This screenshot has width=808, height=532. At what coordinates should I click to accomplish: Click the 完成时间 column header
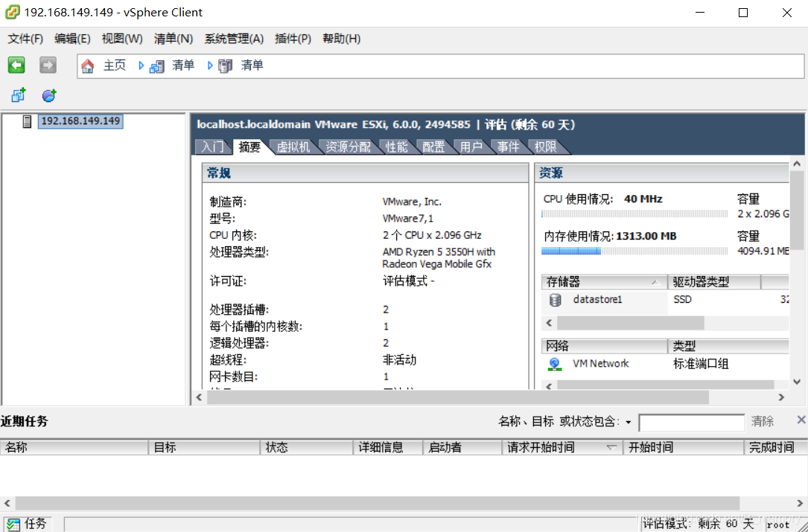coord(776,447)
